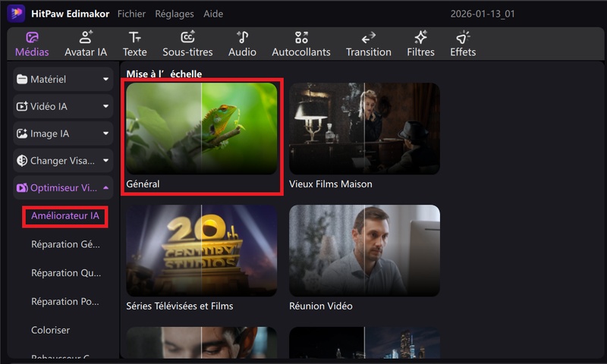Choose the night city skyline thumbnail
Viewport: 607px width, 364px height.
[364, 342]
